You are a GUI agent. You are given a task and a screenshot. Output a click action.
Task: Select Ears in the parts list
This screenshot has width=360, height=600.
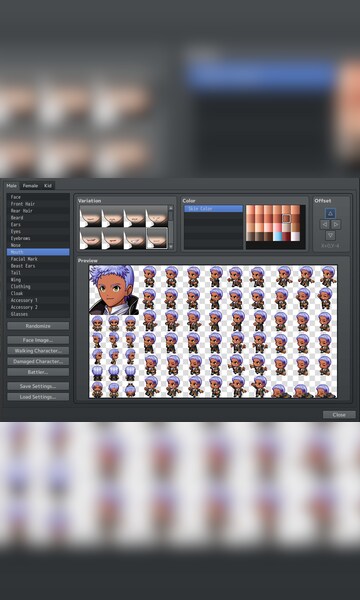38,225
